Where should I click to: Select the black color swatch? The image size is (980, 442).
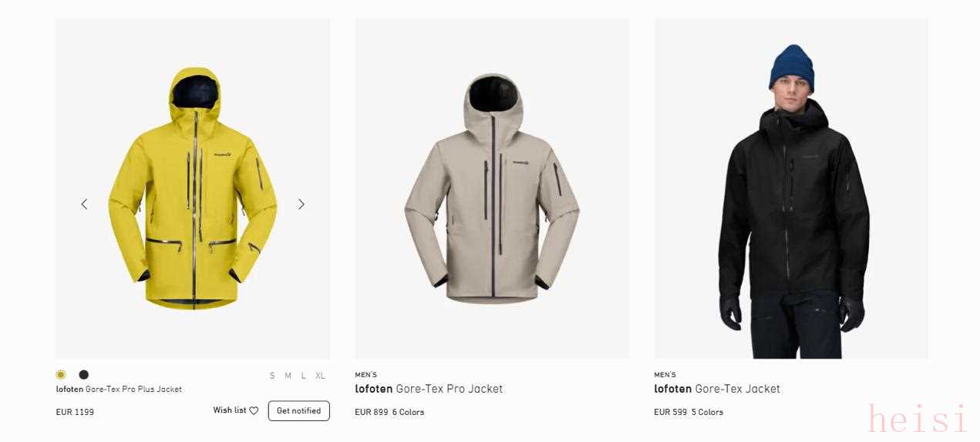tap(84, 375)
